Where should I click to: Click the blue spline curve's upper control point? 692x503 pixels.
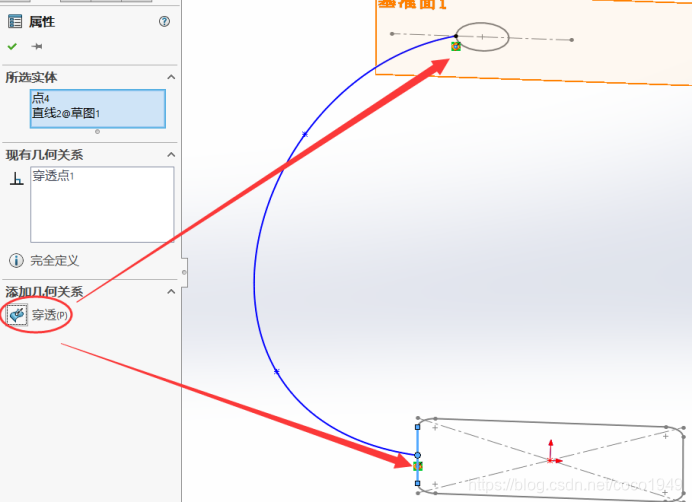pyautogui.click(x=305, y=134)
